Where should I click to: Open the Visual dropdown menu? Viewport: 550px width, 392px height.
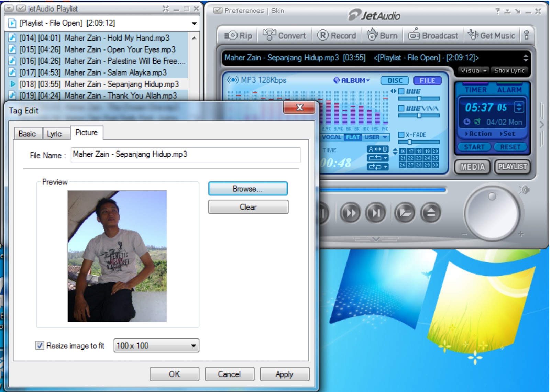point(474,70)
